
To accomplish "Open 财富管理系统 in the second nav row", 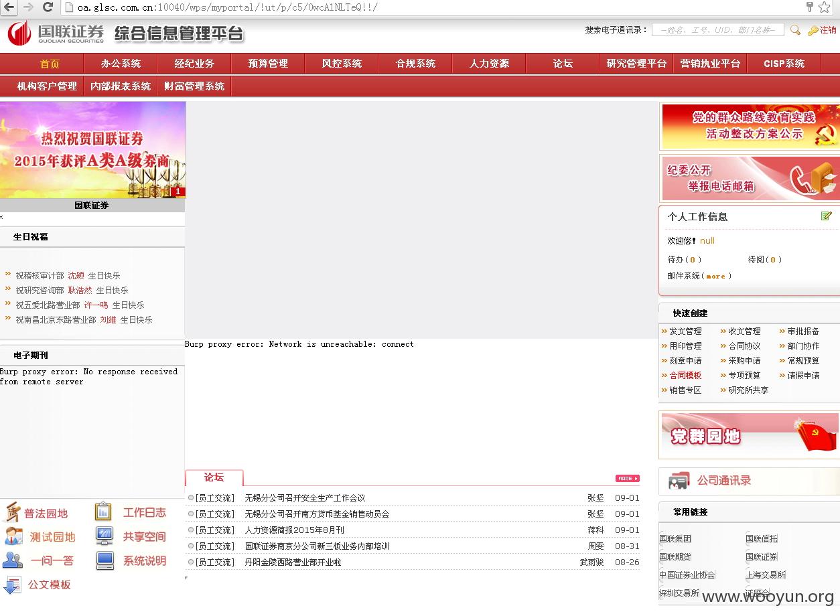I will click(194, 86).
